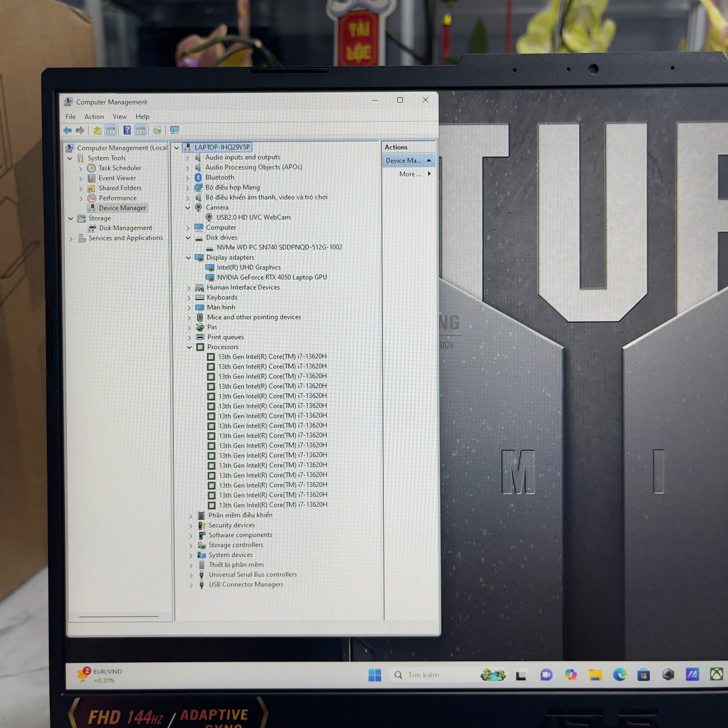Viewport: 728px width, 728px height.
Task: Open the Help question-mark toolbar icon
Action: click(127, 130)
